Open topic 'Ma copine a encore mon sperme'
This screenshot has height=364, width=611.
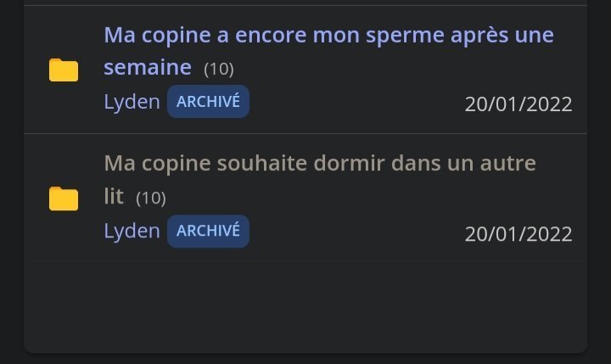tap(328, 51)
